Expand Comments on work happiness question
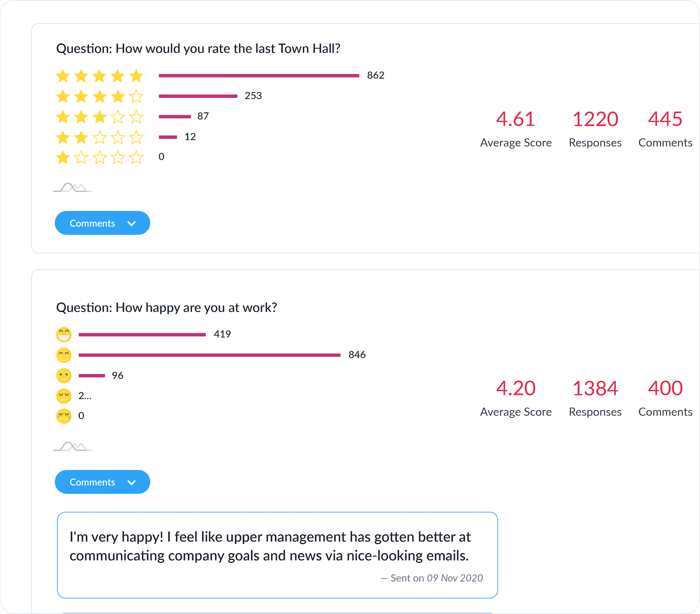Screen dimensions: 700x614 coord(102,482)
